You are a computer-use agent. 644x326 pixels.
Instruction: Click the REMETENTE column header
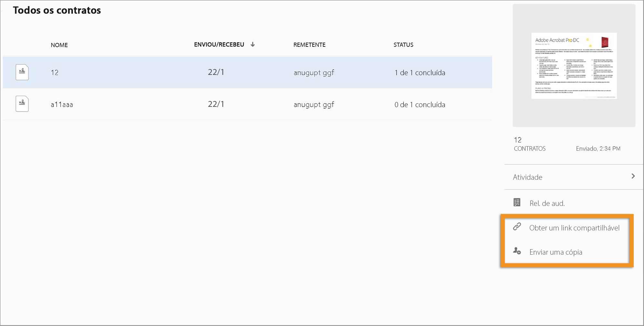(309, 45)
